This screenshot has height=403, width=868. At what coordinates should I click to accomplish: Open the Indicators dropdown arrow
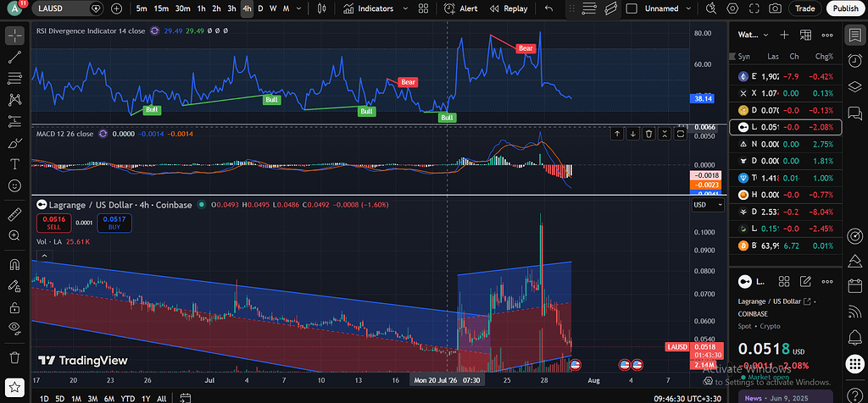[405, 8]
